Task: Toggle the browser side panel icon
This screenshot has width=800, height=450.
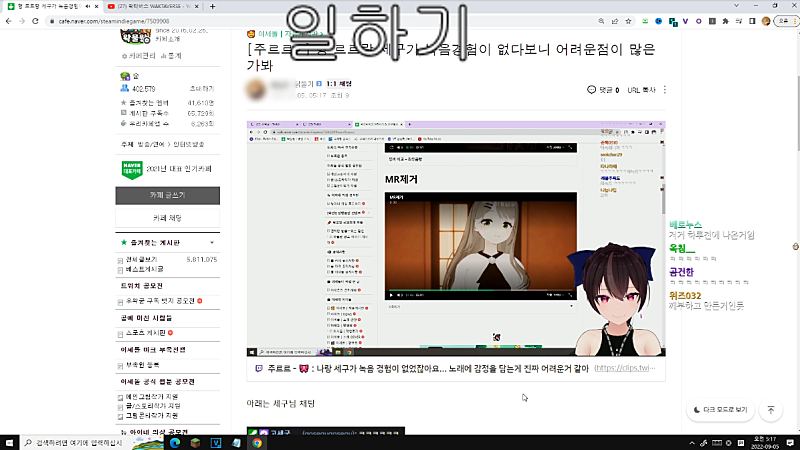Action: pyautogui.click(x=752, y=21)
